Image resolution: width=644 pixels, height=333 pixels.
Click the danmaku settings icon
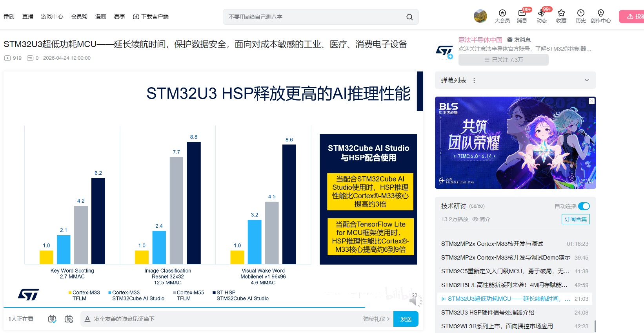[69, 319]
